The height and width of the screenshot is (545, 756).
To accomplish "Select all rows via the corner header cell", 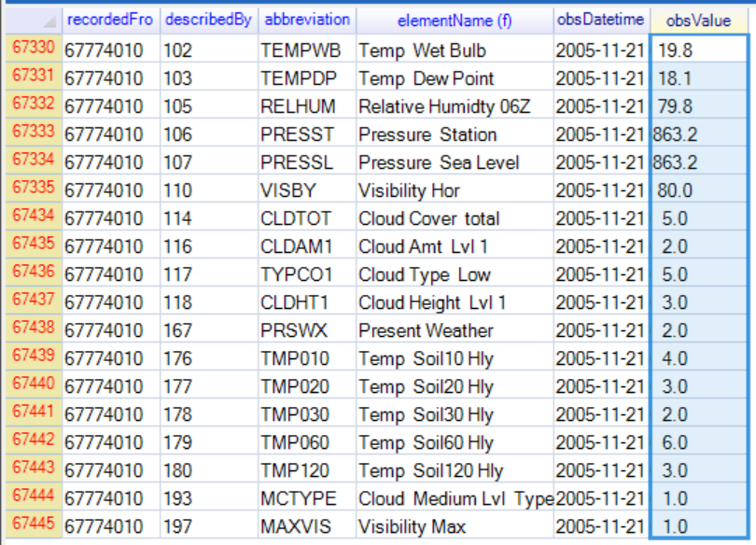I will click(x=32, y=20).
